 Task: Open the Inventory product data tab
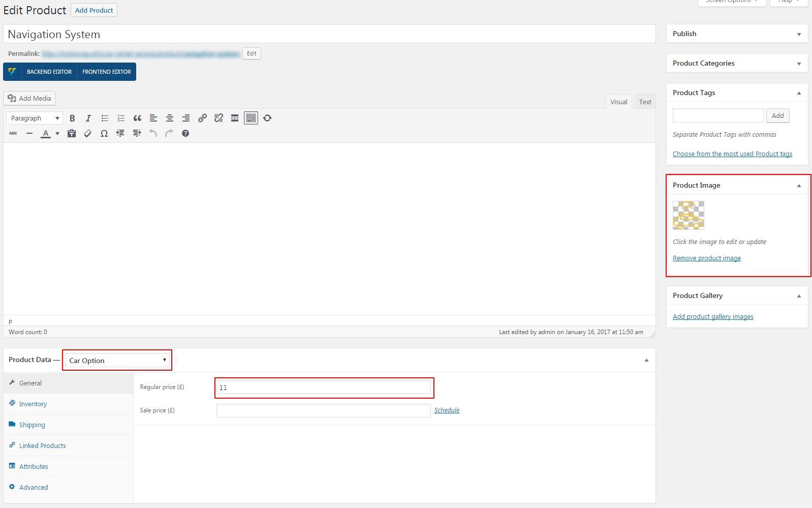(33, 404)
